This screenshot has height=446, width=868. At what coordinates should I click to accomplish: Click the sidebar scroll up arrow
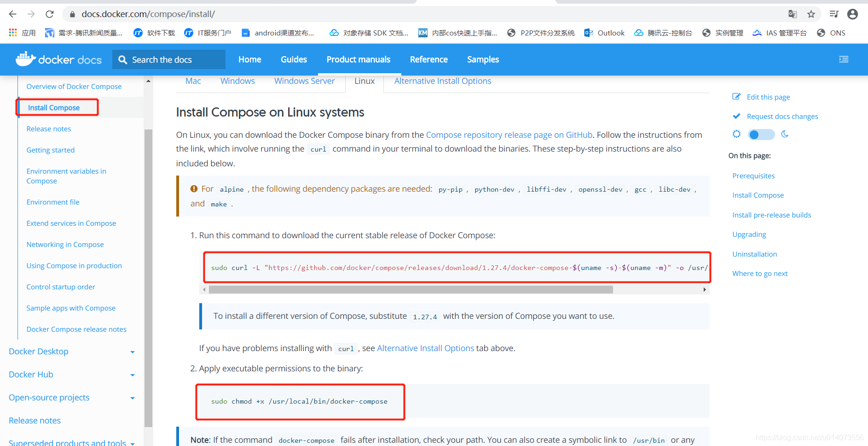148,81
